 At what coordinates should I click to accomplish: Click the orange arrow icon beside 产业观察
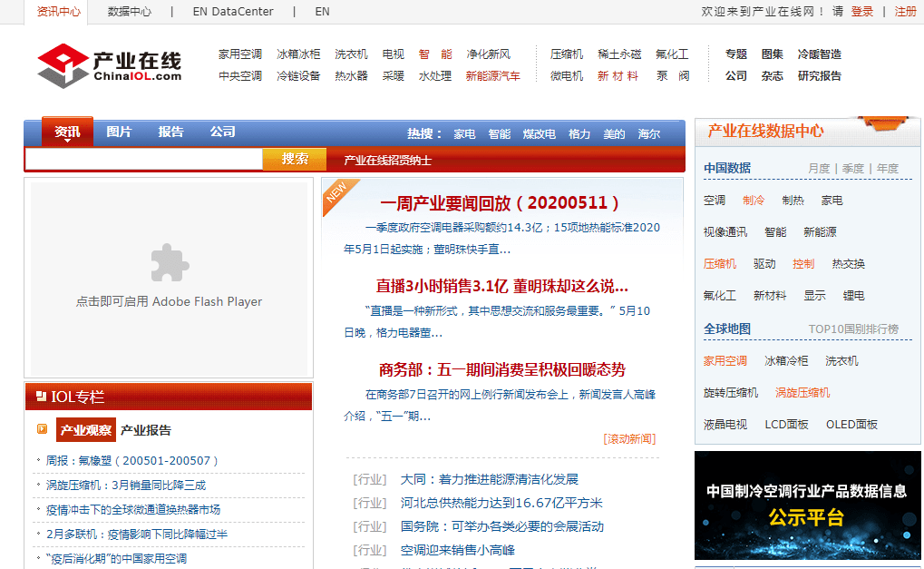(x=42, y=429)
